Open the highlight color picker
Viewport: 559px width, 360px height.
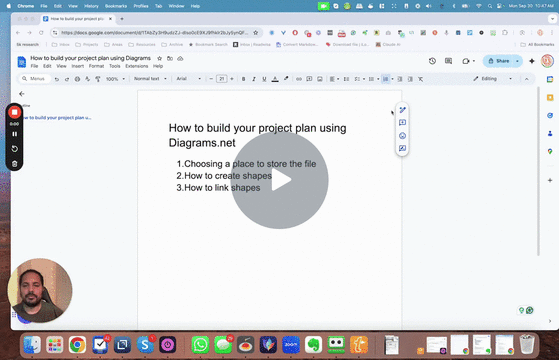286,79
